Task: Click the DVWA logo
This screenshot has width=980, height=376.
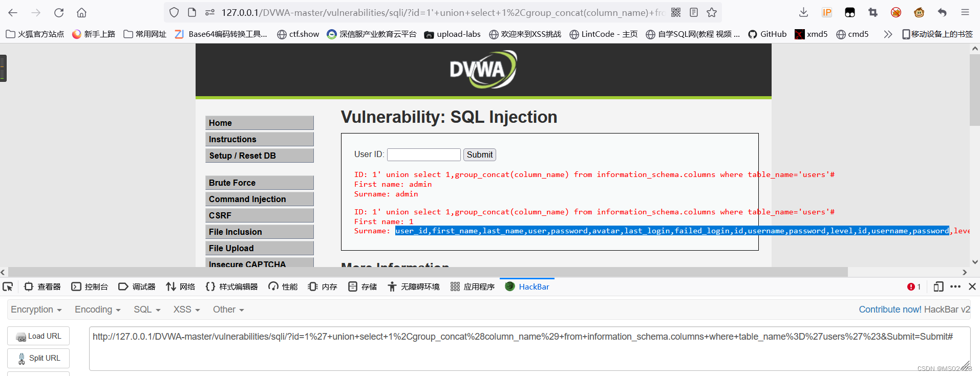Action: tap(483, 70)
